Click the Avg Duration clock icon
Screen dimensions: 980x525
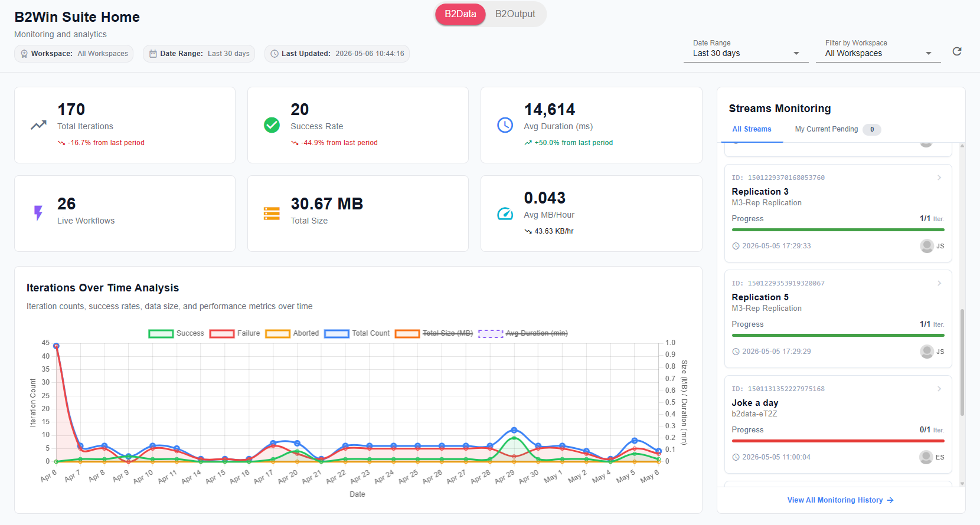[505, 125]
